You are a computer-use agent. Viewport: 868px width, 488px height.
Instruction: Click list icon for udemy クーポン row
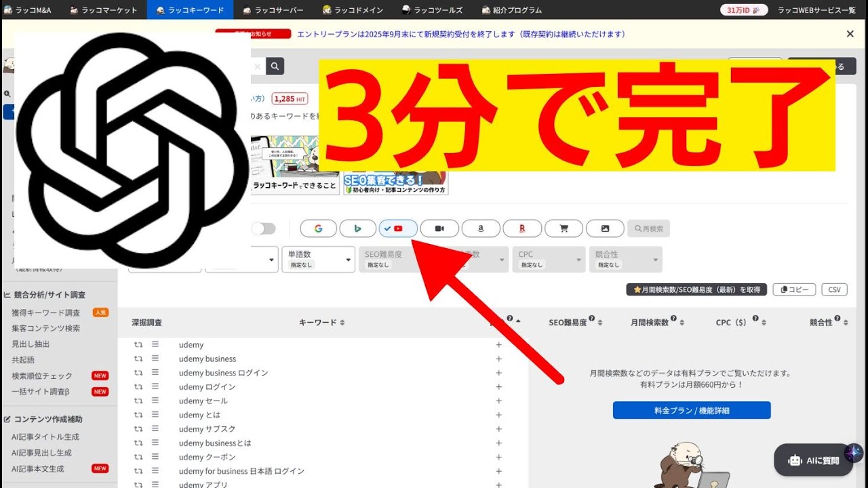[x=155, y=457]
